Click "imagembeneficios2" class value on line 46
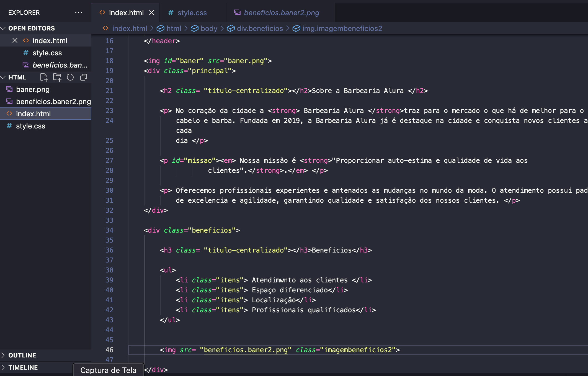Screen dimensions: 588x376 (358, 350)
